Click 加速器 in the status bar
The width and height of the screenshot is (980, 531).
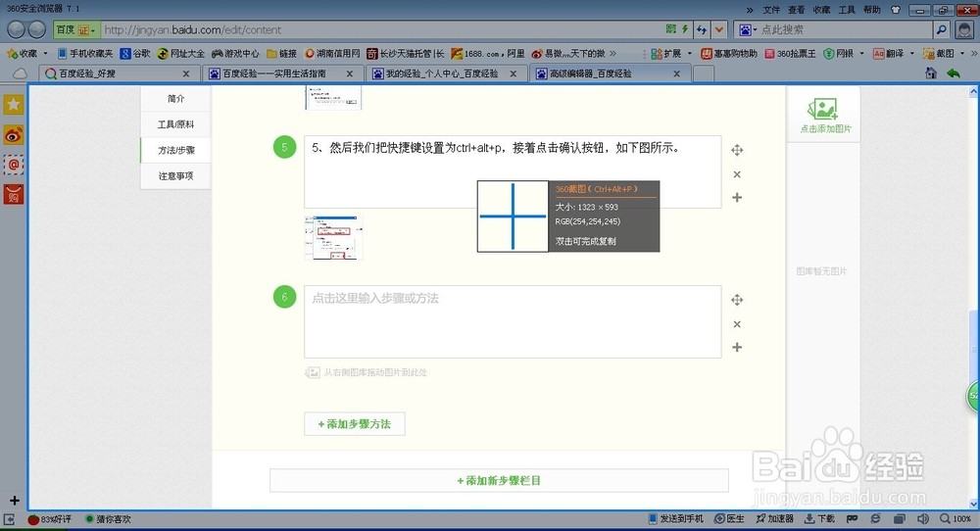pyautogui.click(x=774, y=518)
